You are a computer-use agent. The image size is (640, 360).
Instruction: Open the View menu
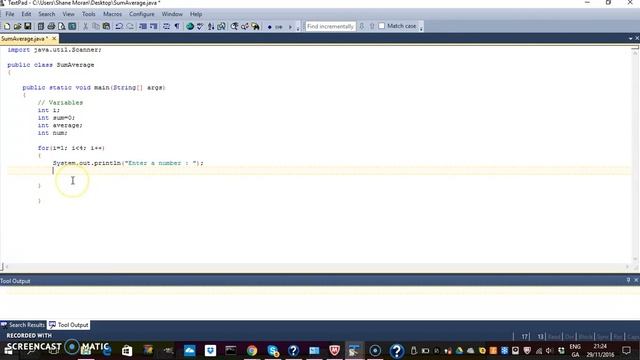point(68,14)
